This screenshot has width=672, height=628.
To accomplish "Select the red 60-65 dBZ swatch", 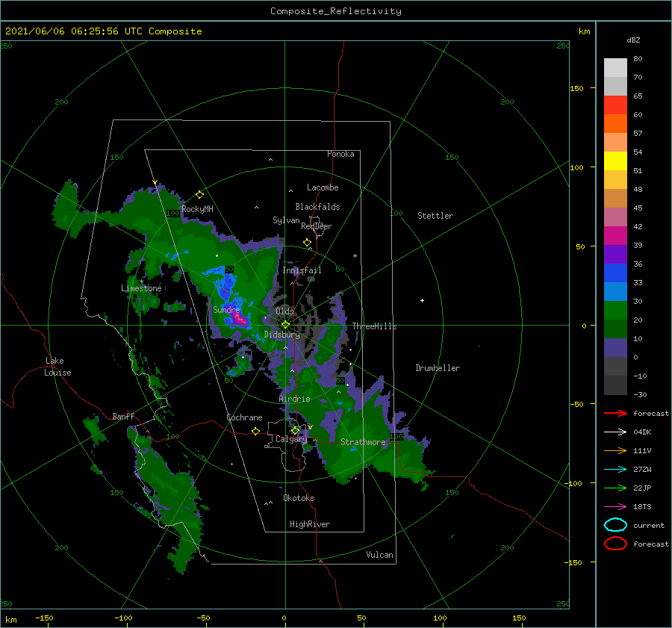I will 615,105.
